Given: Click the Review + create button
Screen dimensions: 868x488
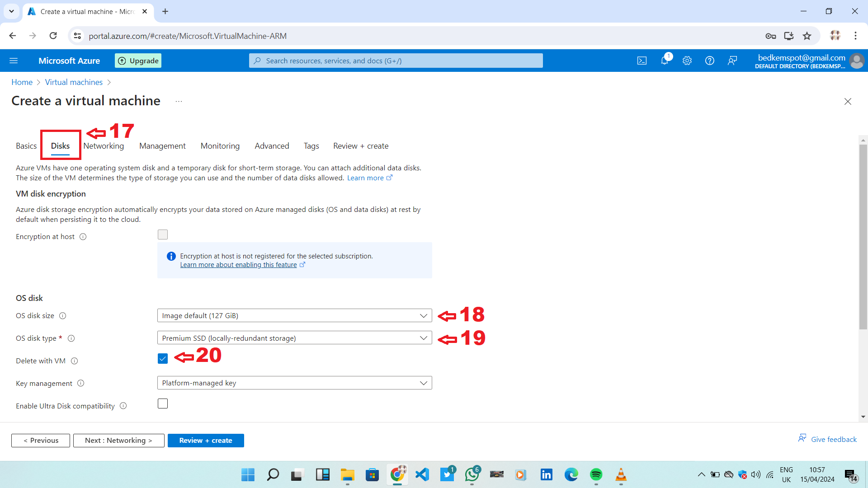Looking at the screenshot, I should 206,441.
